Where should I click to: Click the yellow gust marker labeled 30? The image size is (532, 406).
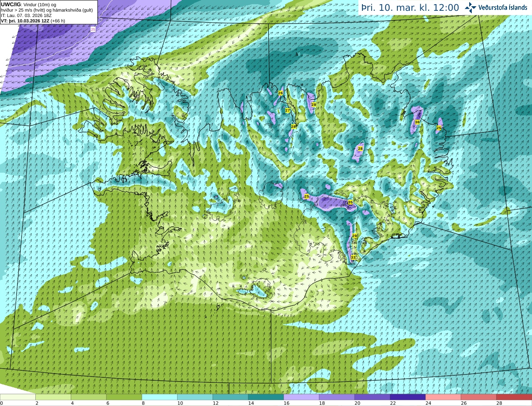click(x=417, y=122)
